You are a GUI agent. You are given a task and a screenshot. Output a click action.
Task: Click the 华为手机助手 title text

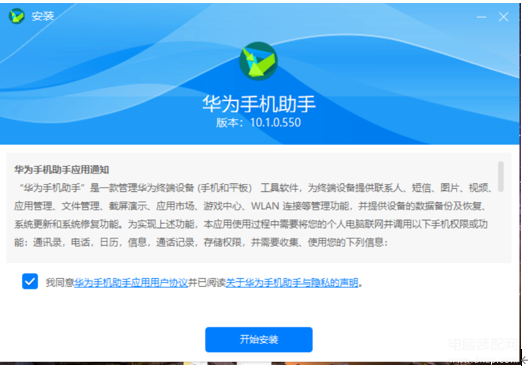click(259, 104)
